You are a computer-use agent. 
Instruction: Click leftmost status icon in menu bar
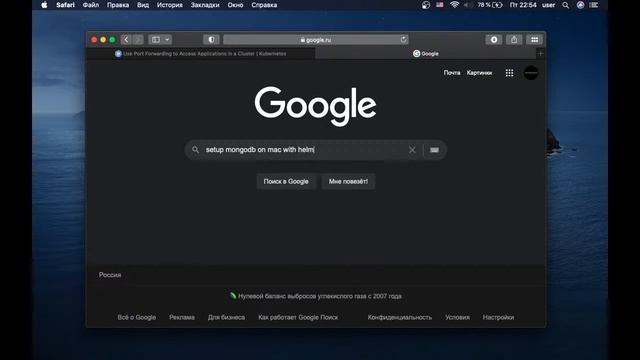coord(426,5)
